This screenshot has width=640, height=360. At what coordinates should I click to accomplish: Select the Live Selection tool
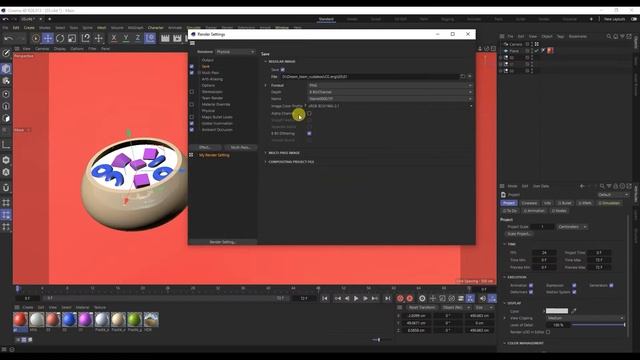pos(36,38)
